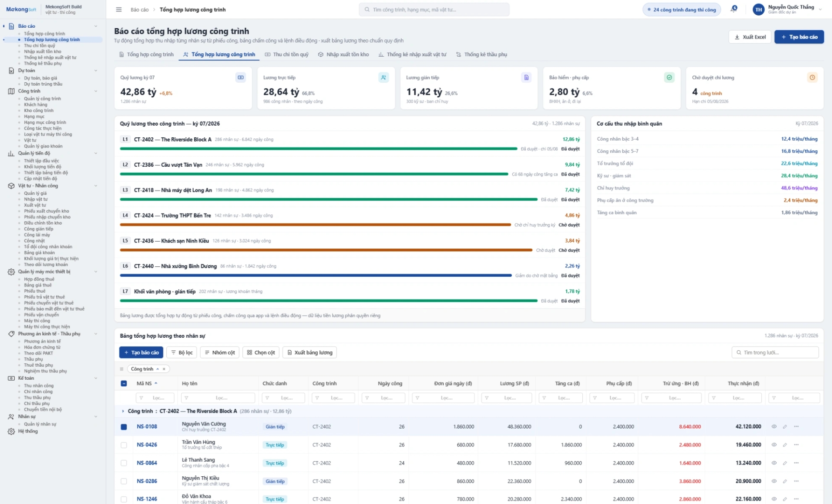Collapse the Kế toán sidebar section chevron

(96, 378)
